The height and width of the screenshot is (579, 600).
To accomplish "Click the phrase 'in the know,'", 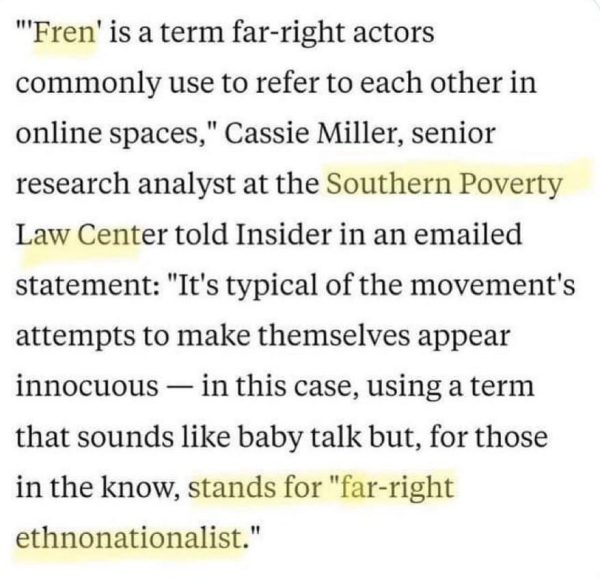I will pos(96,490).
